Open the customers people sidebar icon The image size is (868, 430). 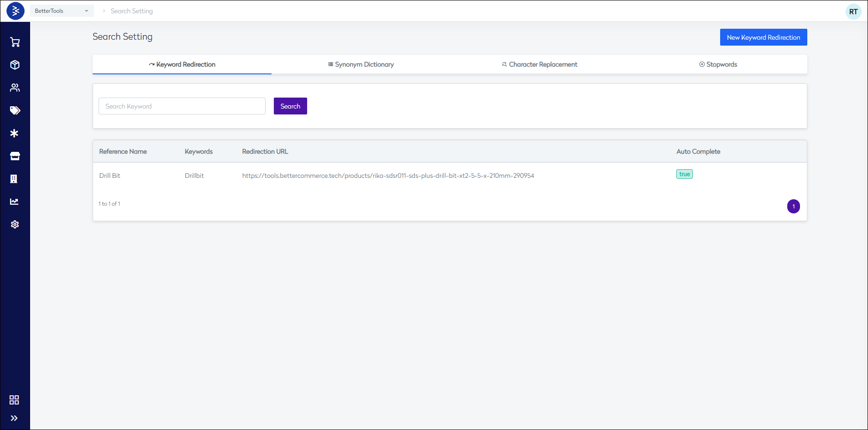coord(15,88)
